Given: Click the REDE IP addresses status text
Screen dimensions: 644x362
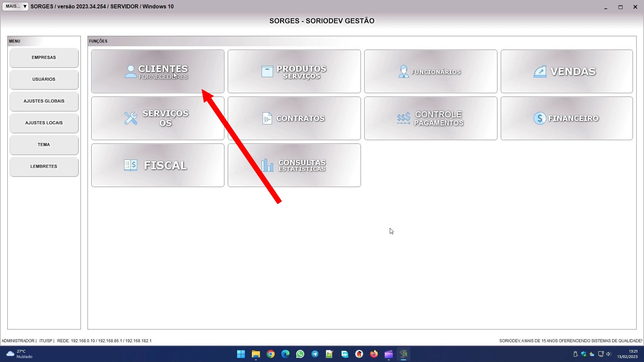Looking at the screenshot, I should [x=104, y=341].
